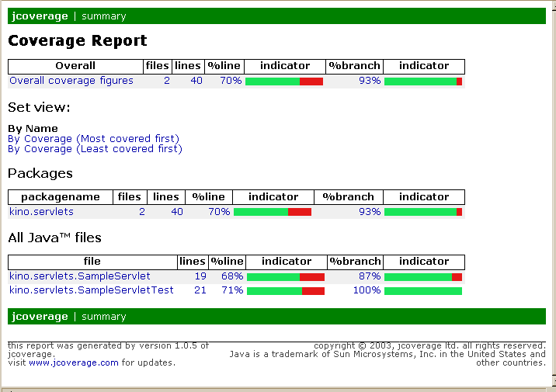Visit the www.jcoverage.com link
Screen dimensions: 556x392
pos(74,363)
